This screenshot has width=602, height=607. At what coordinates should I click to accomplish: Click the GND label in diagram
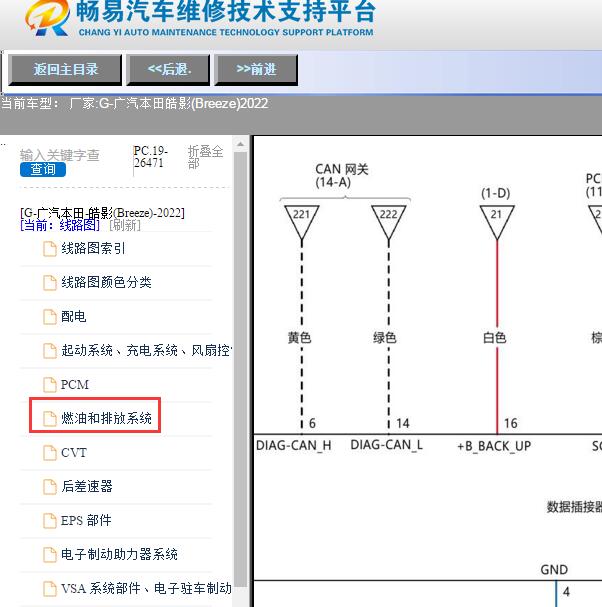[x=554, y=570]
